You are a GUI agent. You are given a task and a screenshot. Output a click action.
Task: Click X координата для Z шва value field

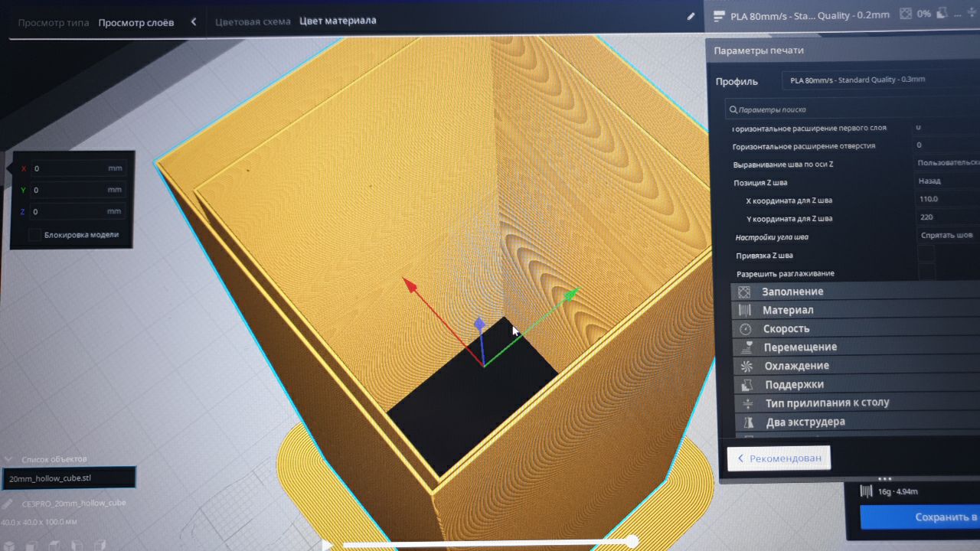(x=948, y=199)
